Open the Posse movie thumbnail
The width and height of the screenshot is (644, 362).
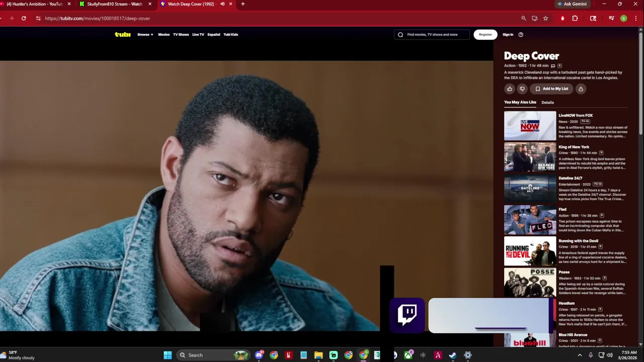[530, 283]
